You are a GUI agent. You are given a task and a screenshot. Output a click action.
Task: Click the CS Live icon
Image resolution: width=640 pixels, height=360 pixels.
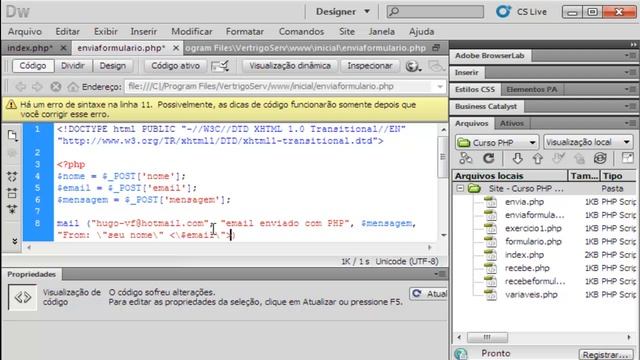click(503, 11)
